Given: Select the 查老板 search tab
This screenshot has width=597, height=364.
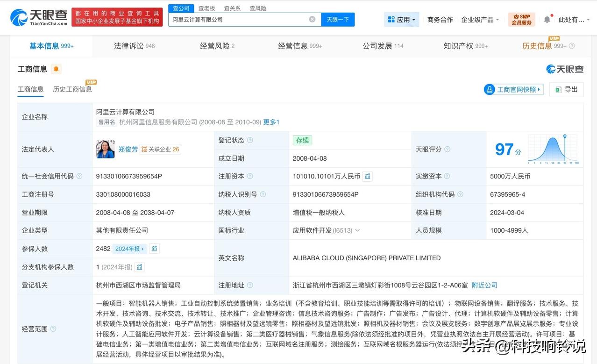Looking at the screenshot, I should click(206, 8).
